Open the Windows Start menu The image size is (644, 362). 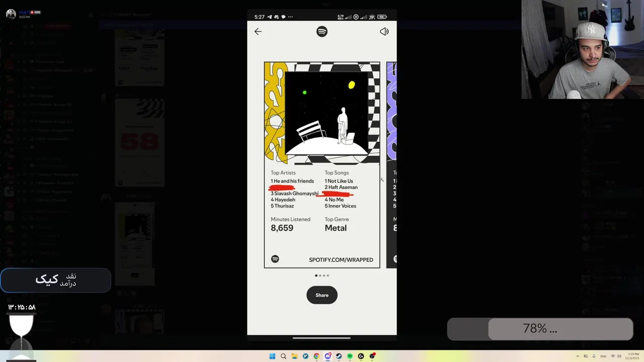(272, 356)
